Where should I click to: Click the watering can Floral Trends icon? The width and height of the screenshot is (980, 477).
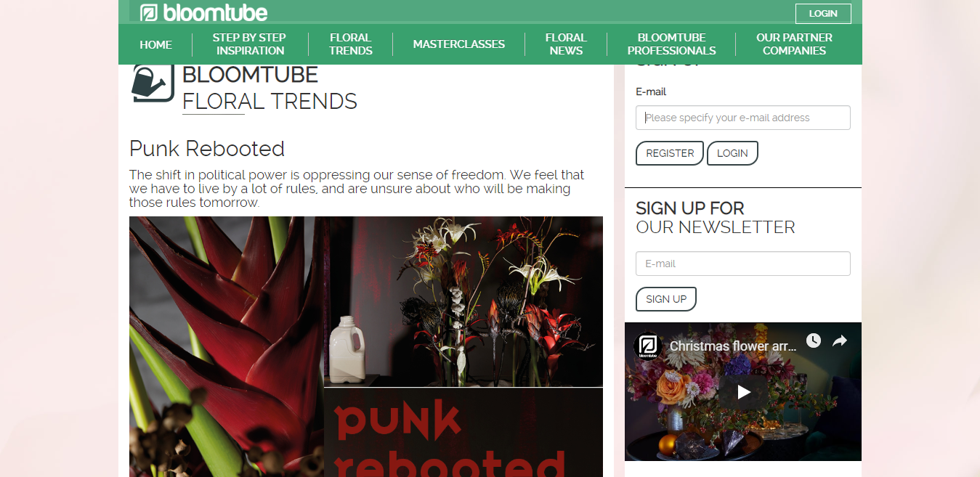153,83
